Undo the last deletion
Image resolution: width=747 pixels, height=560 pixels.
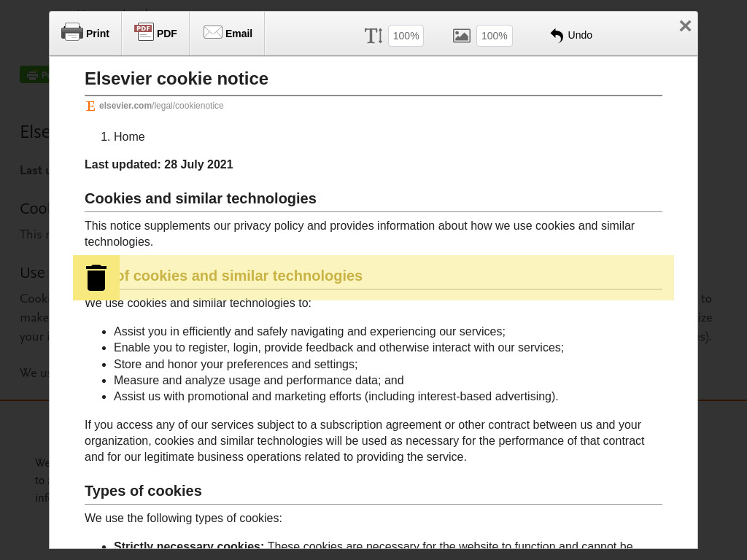coord(571,35)
